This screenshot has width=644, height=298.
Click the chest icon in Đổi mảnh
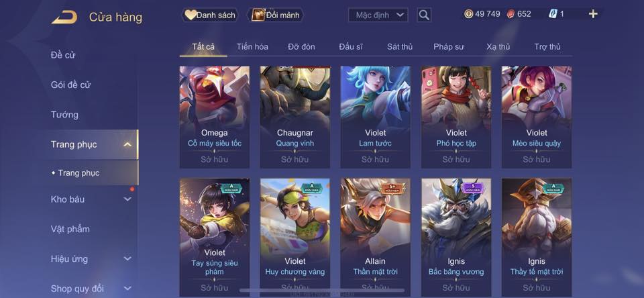coord(258,15)
